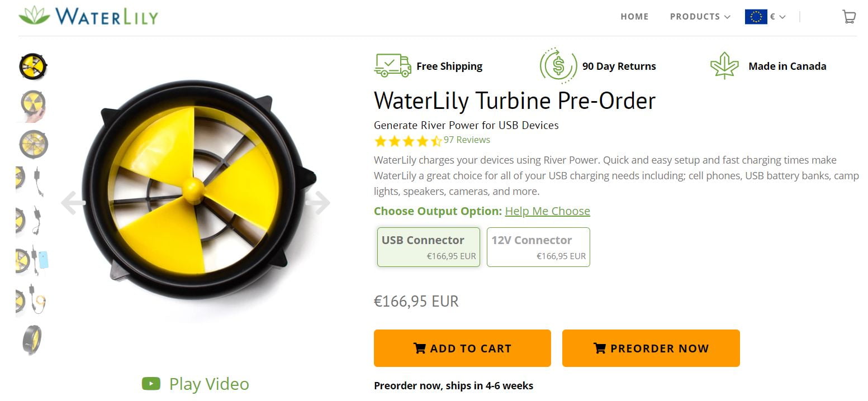Select the USB Connector output option
This screenshot has height=401, width=868.
(428, 247)
